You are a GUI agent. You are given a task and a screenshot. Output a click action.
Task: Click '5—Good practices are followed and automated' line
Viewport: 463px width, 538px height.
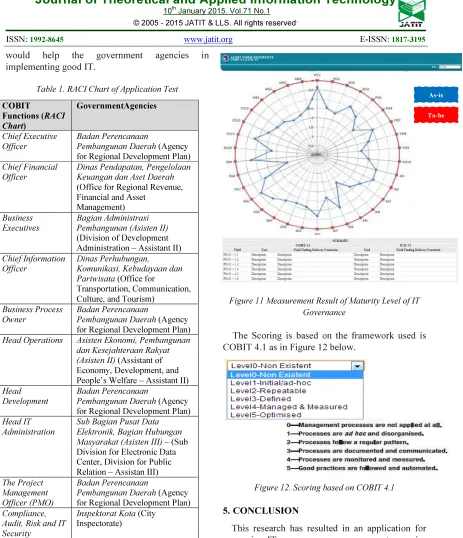362,468
